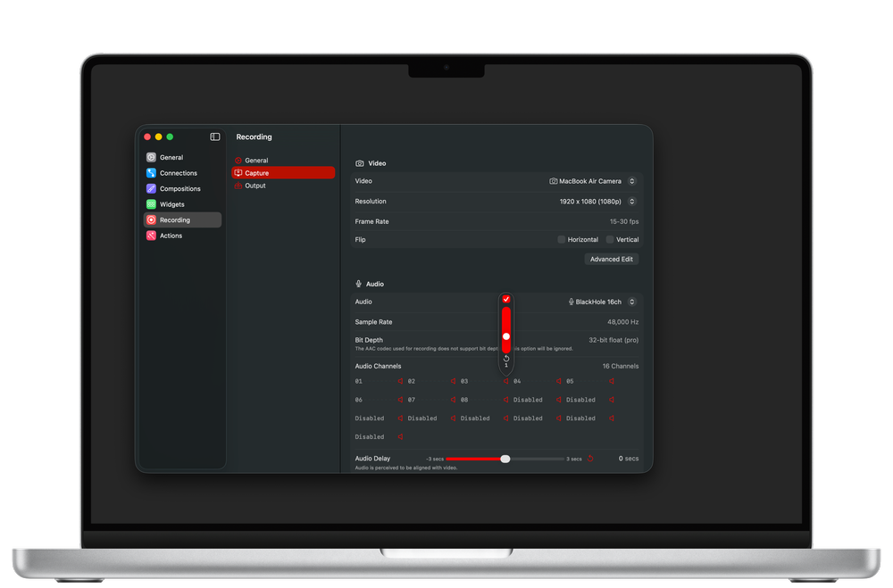Image resolution: width=893 pixels, height=588 pixels.
Task: Open Widgets in the sidebar
Action: 182,204
